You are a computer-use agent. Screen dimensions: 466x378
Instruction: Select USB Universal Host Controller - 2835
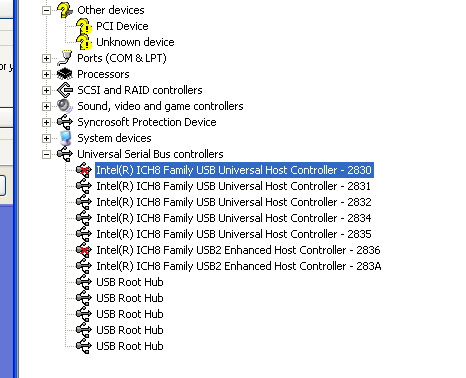coord(234,234)
